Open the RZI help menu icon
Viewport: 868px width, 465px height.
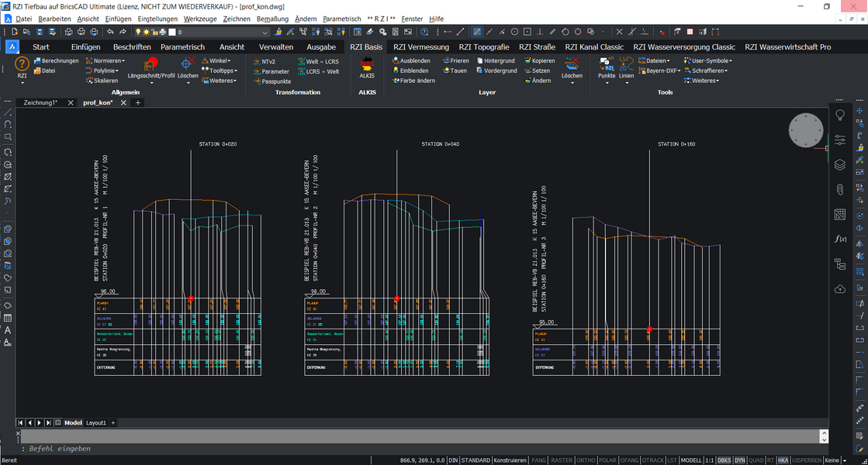pos(22,64)
